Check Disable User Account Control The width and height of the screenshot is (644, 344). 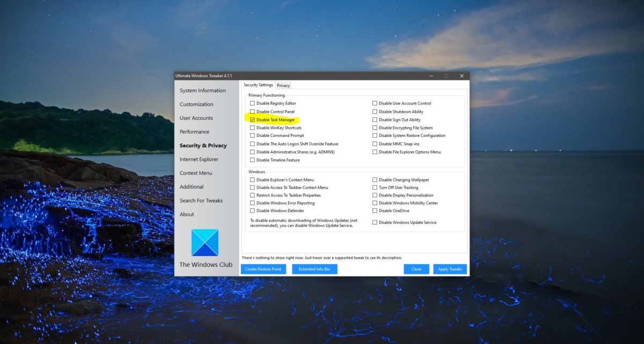[x=375, y=103]
